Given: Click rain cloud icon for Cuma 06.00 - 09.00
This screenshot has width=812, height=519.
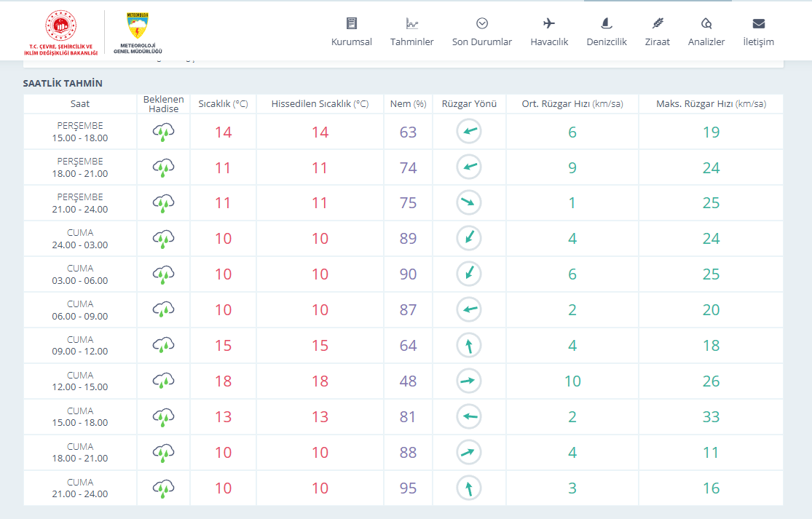Looking at the screenshot, I should [163, 310].
